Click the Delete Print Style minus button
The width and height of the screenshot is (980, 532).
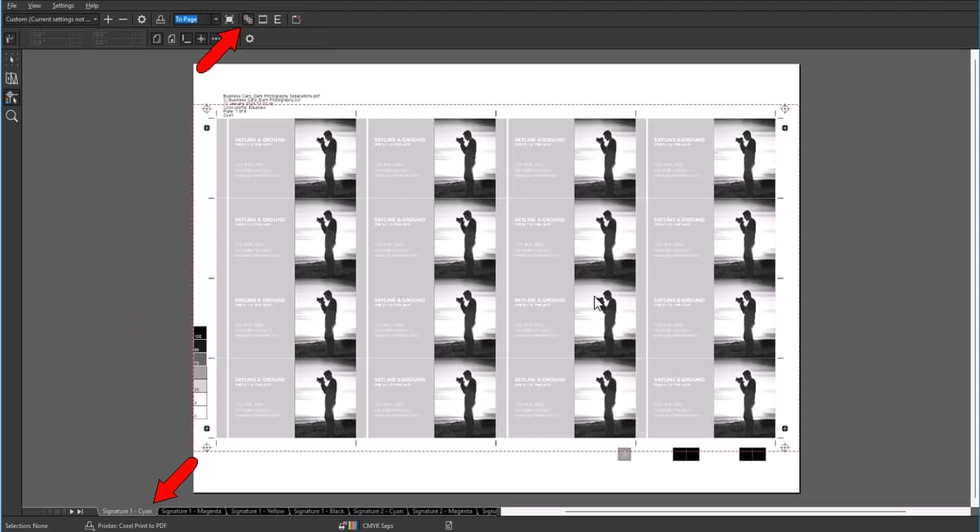[123, 19]
